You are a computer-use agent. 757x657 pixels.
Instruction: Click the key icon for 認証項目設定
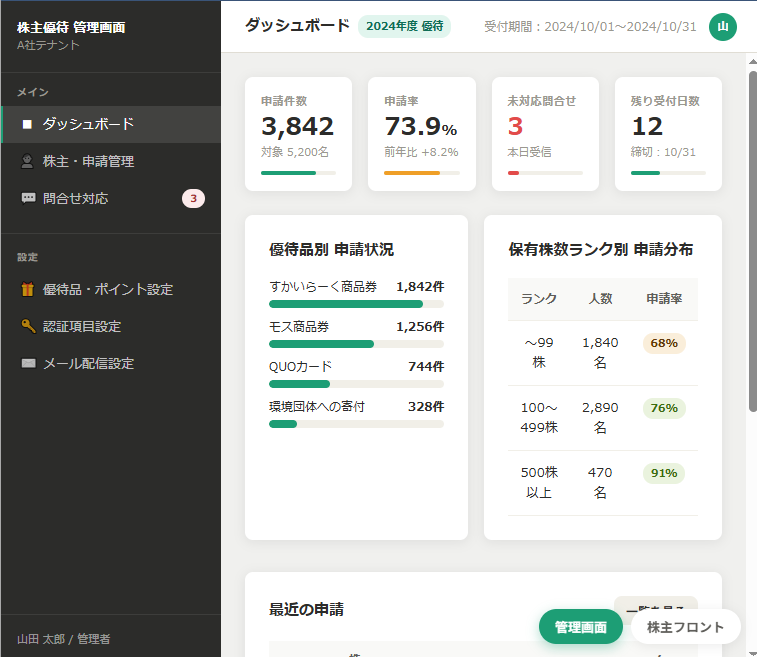click(x=28, y=326)
